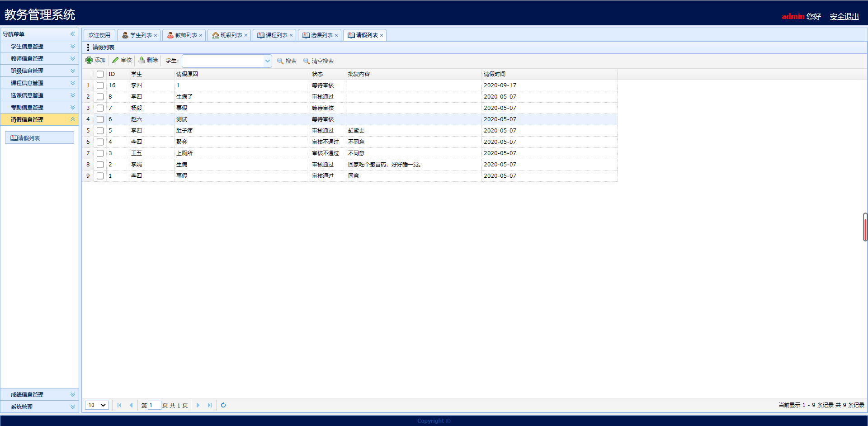Switch to the 欢迎使用 tab

click(x=99, y=35)
